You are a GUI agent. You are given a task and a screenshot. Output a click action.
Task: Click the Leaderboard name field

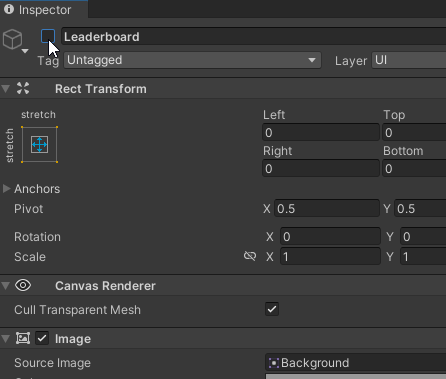pos(254,36)
